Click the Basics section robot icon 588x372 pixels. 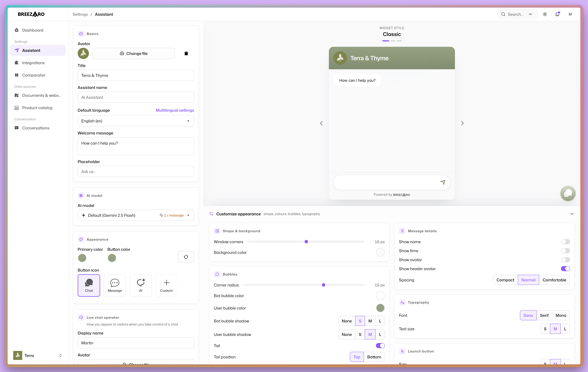[x=81, y=34]
